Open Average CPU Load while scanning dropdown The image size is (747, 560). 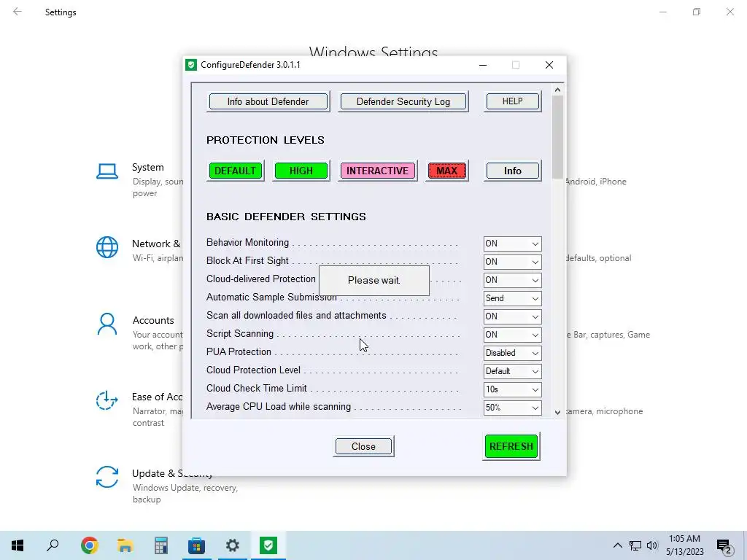pyautogui.click(x=513, y=408)
